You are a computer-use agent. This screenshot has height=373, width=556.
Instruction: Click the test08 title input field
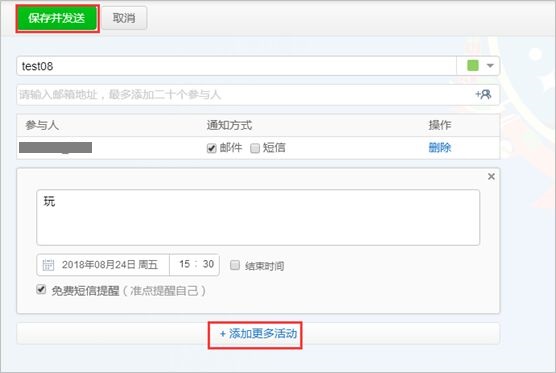(236, 66)
